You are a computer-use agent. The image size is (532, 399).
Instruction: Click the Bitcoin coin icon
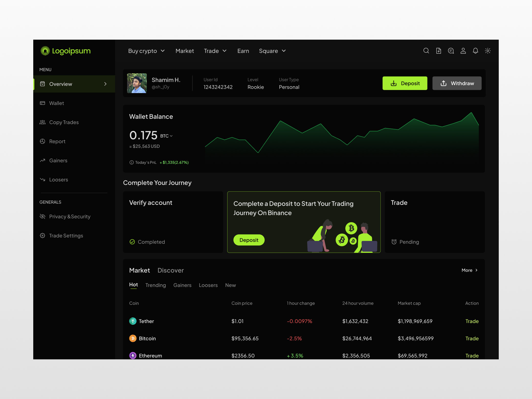[x=133, y=338]
